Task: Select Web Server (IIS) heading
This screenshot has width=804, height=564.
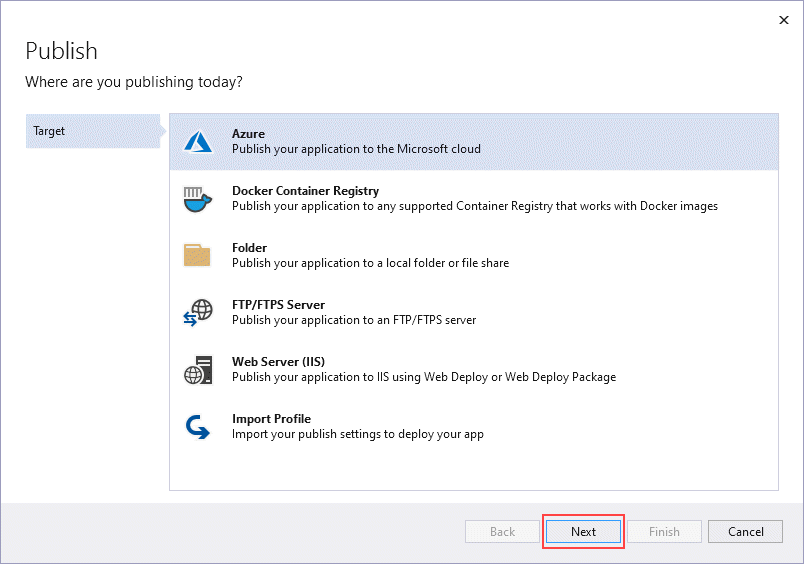Action: [278, 361]
